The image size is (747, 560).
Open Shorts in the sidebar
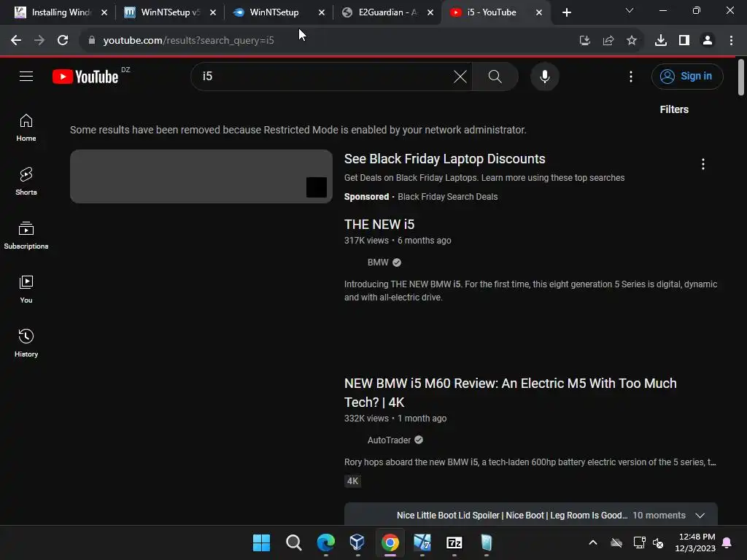[26, 182]
